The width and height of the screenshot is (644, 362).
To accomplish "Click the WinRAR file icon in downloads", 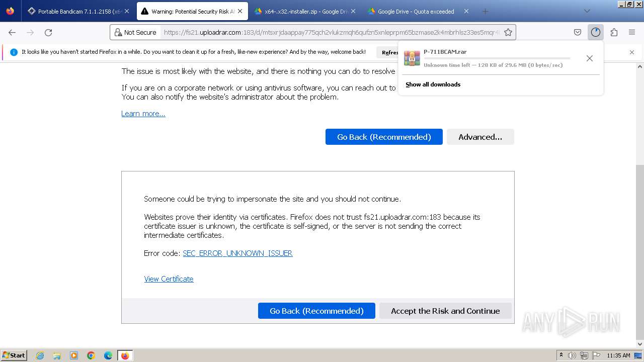I will point(412,58).
